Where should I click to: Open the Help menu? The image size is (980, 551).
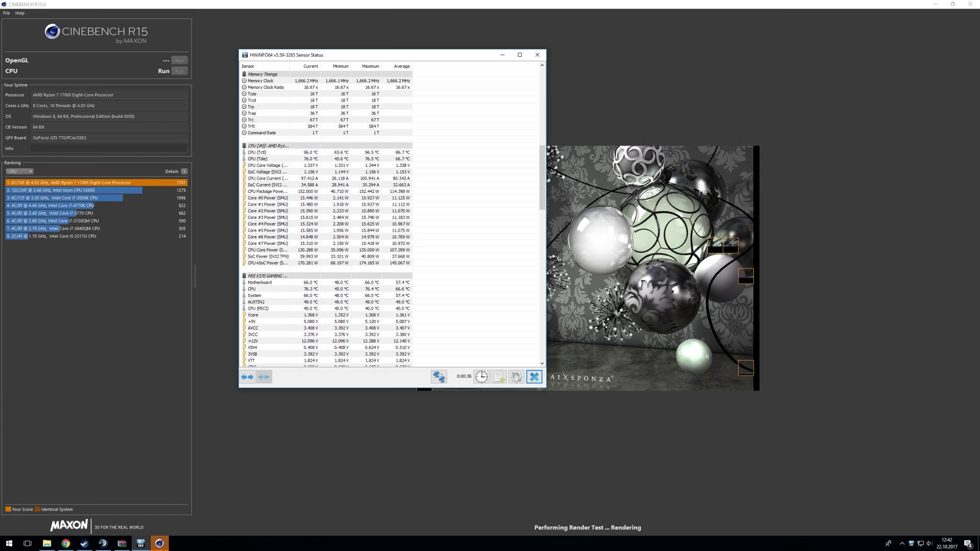click(19, 13)
